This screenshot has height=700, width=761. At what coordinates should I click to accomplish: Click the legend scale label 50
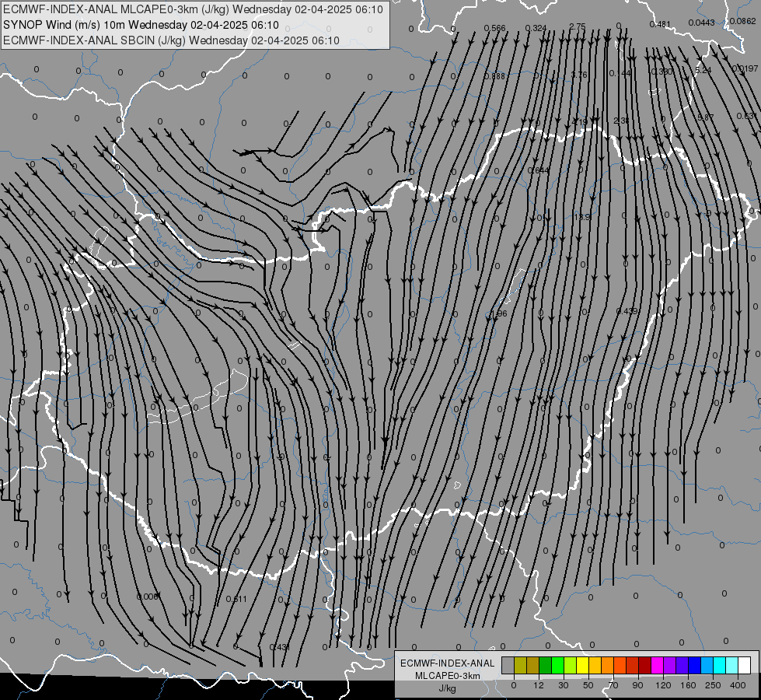coord(588,685)
